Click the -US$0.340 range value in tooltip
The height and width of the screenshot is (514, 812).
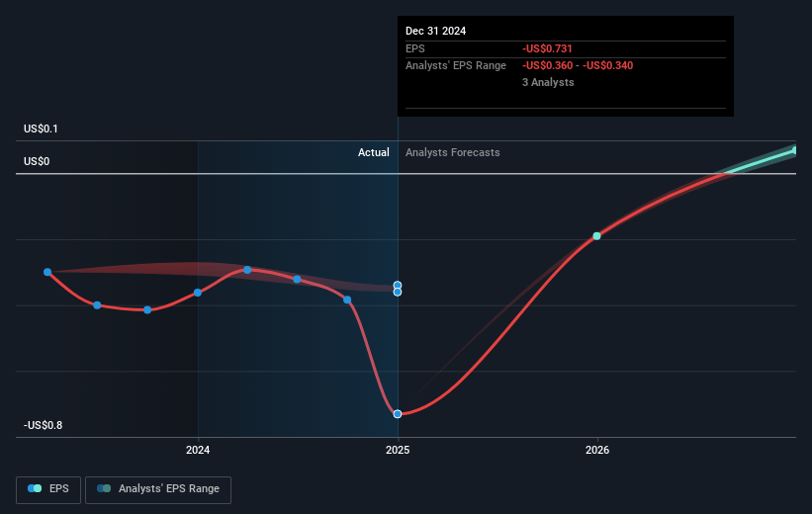click(x=608, y=66)
